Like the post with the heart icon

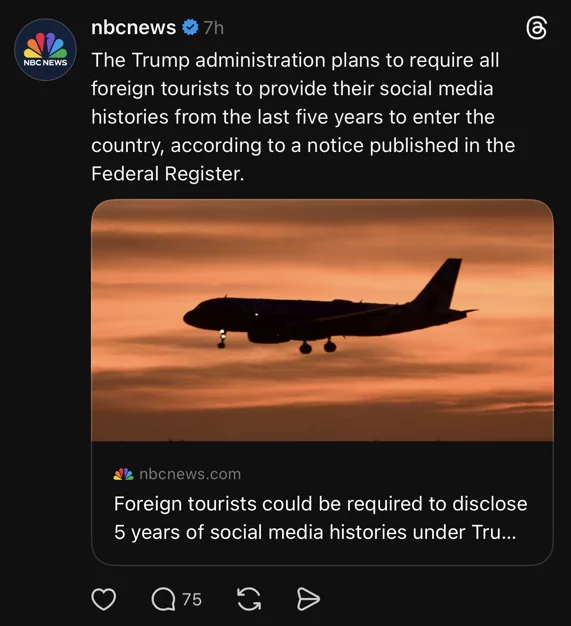tap(104, 599)
